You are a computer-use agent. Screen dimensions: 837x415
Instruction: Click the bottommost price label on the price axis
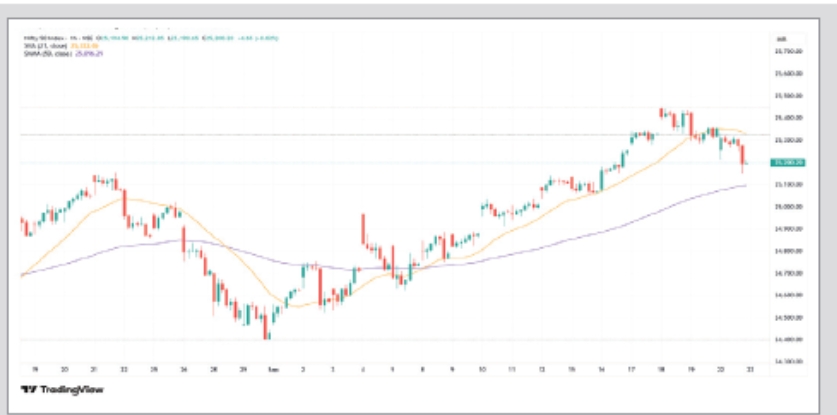pos(789,361)
